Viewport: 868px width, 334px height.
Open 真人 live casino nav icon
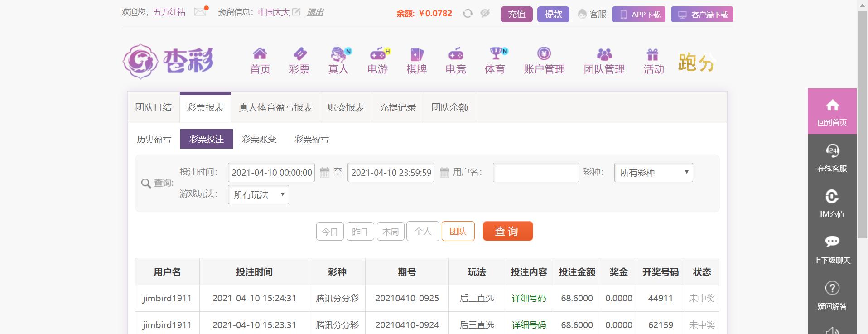pos(338,61)
